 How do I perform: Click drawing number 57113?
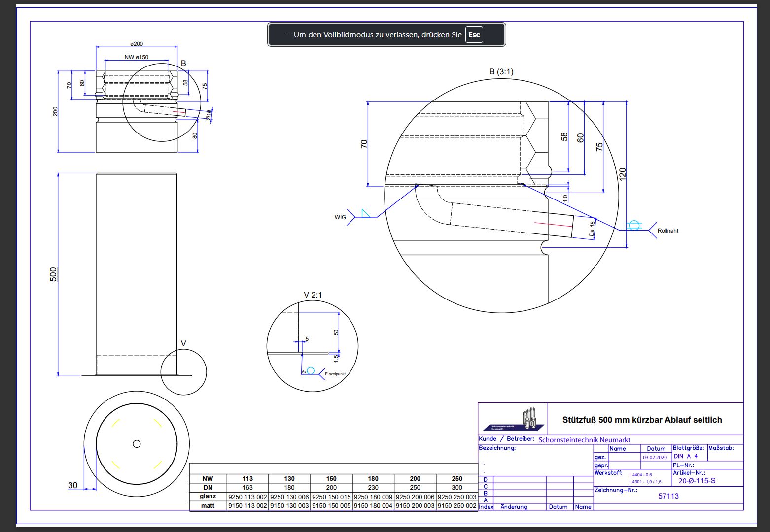tap(668, 496)
